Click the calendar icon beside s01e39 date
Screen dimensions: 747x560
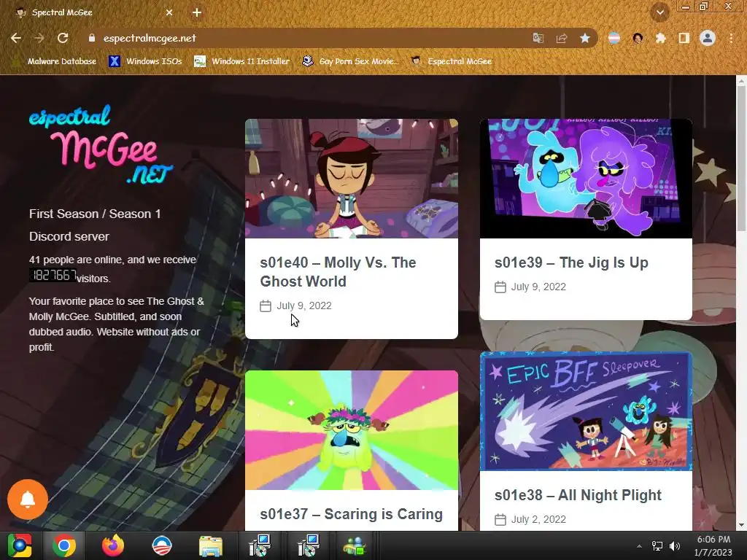500,287
